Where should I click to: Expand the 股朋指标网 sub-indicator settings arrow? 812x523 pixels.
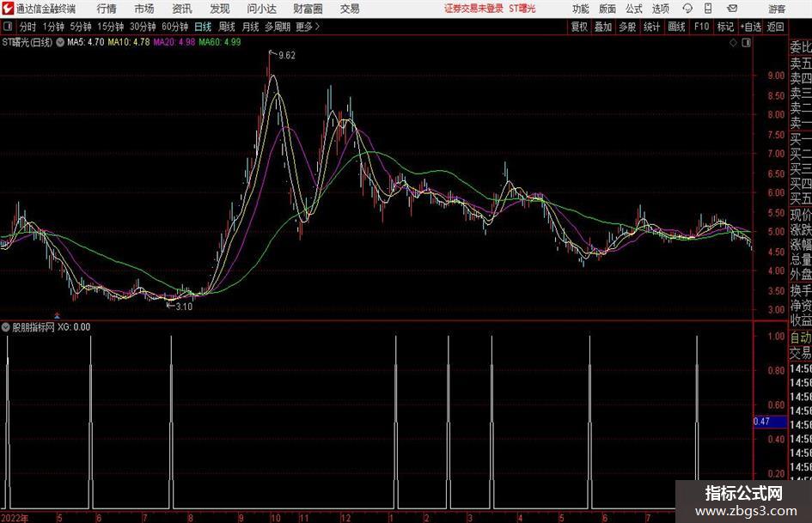point(6,327)
